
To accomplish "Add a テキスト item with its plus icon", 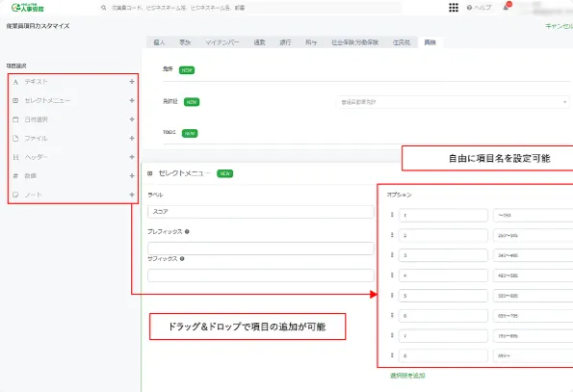I will [x=132, y=82].
